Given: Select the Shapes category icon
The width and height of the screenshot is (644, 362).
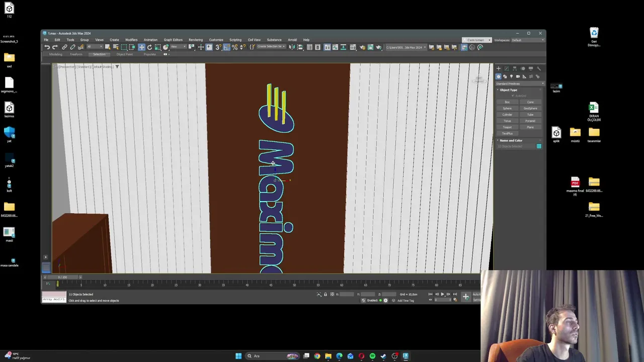Looking at the screenshot, I should tap(505, 76).
